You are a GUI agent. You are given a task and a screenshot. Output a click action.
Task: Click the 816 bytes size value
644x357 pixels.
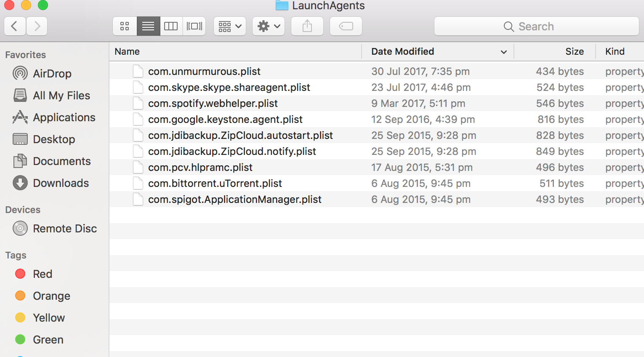(x=561, y=120)
